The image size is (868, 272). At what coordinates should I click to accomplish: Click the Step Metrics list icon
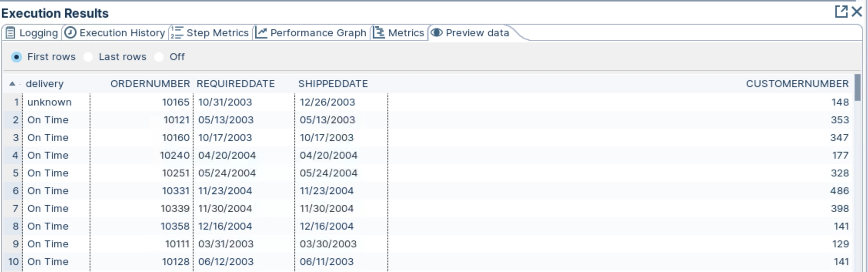pos(177,33)
